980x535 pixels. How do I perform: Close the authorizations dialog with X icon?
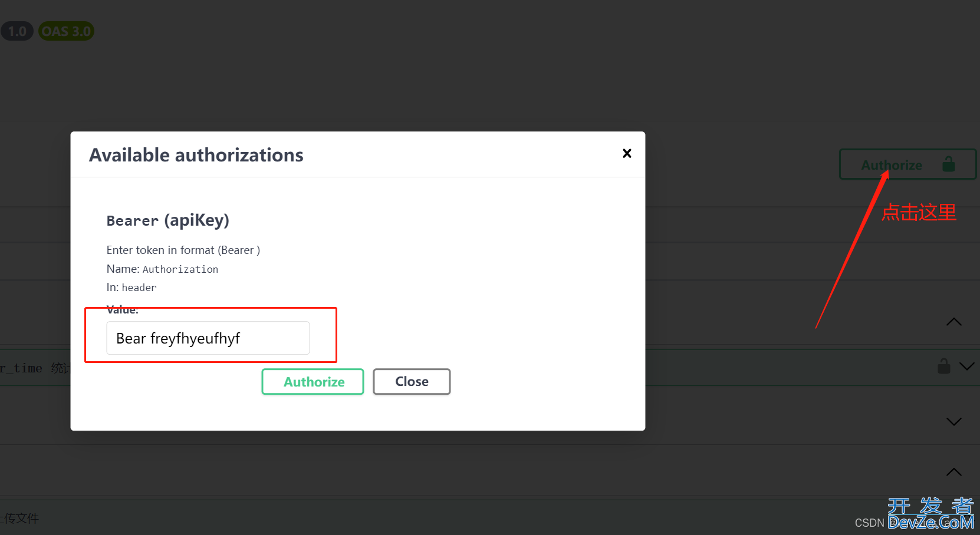pos(627,153)
